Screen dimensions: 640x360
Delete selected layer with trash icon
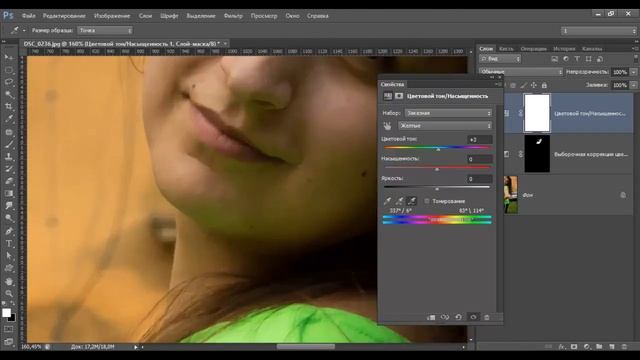[624, 347]
